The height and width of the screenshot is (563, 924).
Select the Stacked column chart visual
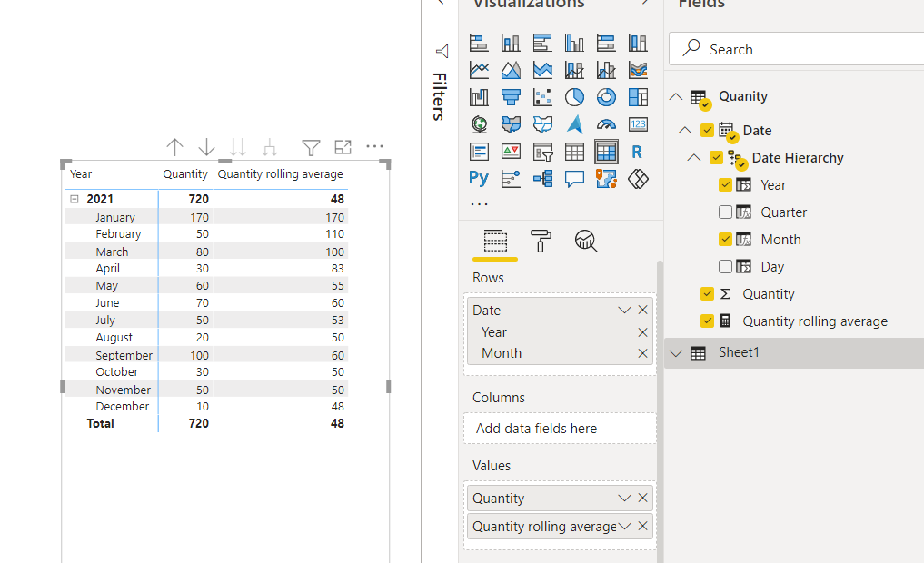click(x=511, y=43)
